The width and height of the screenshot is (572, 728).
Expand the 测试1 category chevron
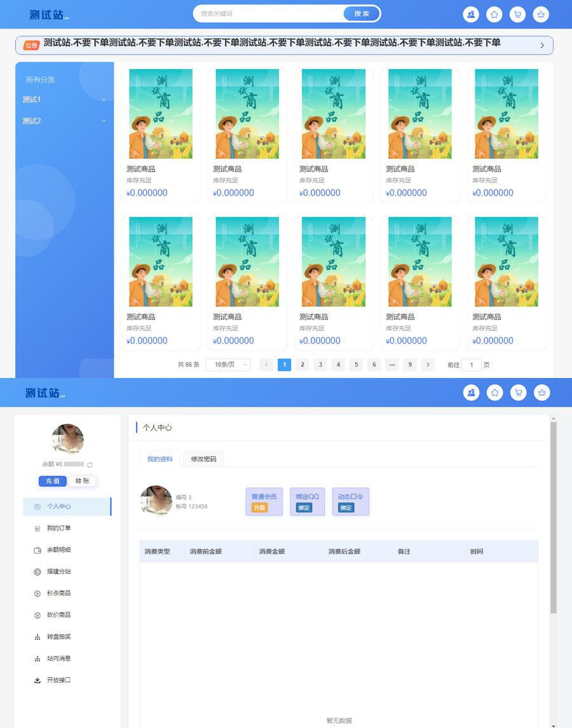click(104, 100)
